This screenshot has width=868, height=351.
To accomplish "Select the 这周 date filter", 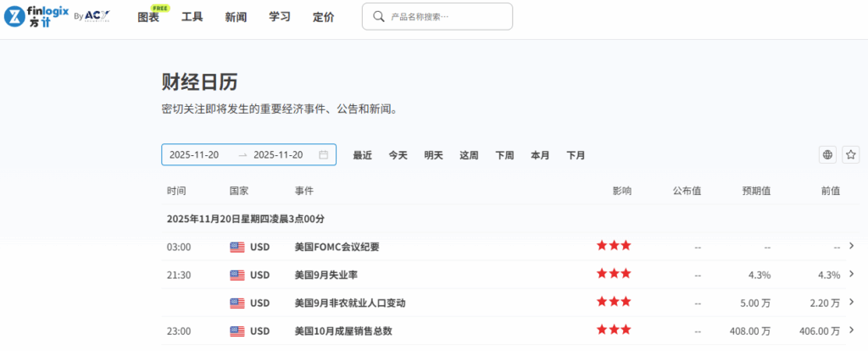I will coord(469,155).
